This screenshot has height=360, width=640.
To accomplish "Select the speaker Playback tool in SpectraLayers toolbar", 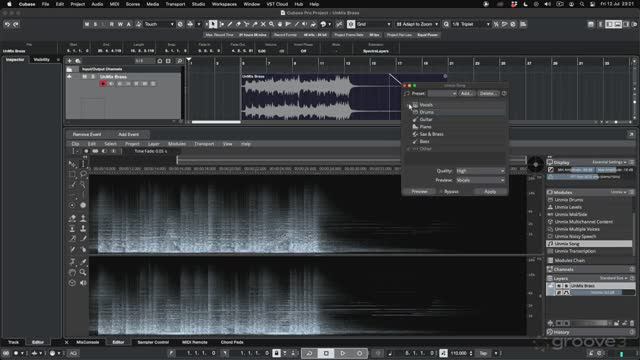I will [83, 282].
